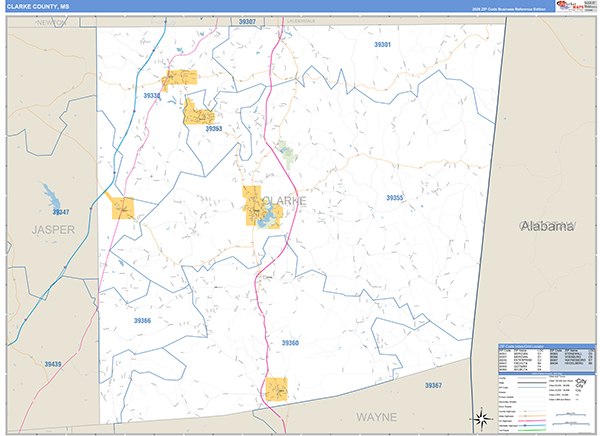This screenshot has width=600, height=436.
Task: Click the NEWTON county name label
Action: click(51, 23)
